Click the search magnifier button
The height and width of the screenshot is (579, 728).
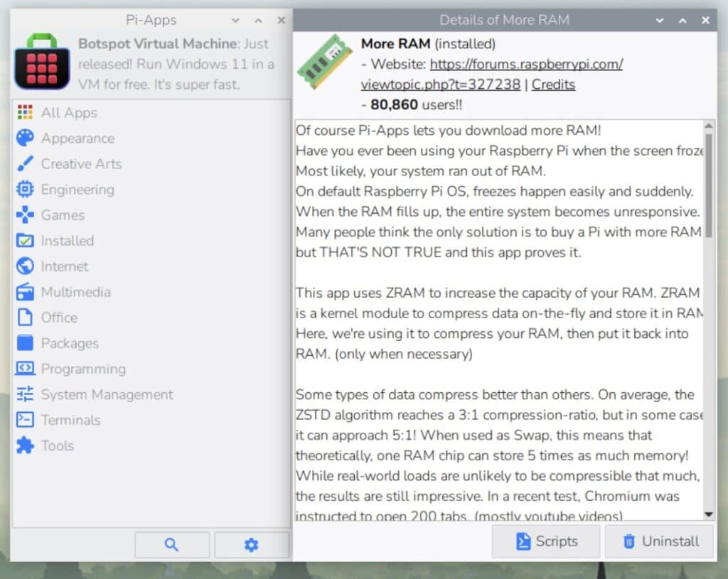click(171, 545)
